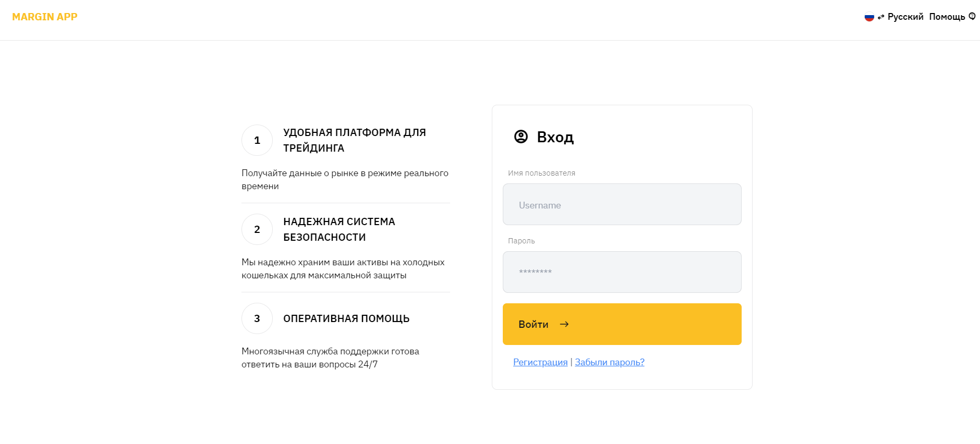This screenshot has height=444, width=980.
Task: Click the Имя пользователя field label
Action: [541, 173]
